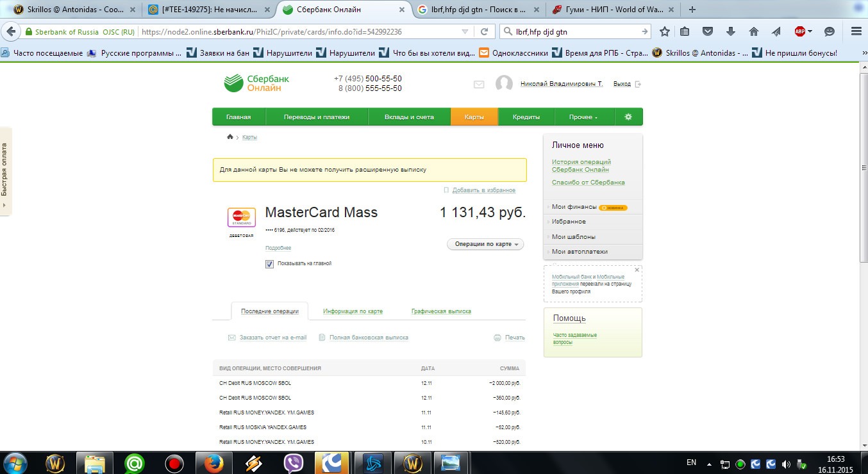Switch to Графическая выписка tab
Image resolution: width=868 pixels, height=474 pixels.
point(441,311)
